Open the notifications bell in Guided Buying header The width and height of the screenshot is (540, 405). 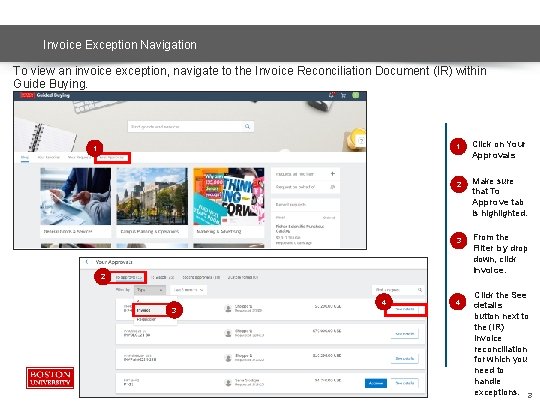pyautogui.click(x=332, y=95)
